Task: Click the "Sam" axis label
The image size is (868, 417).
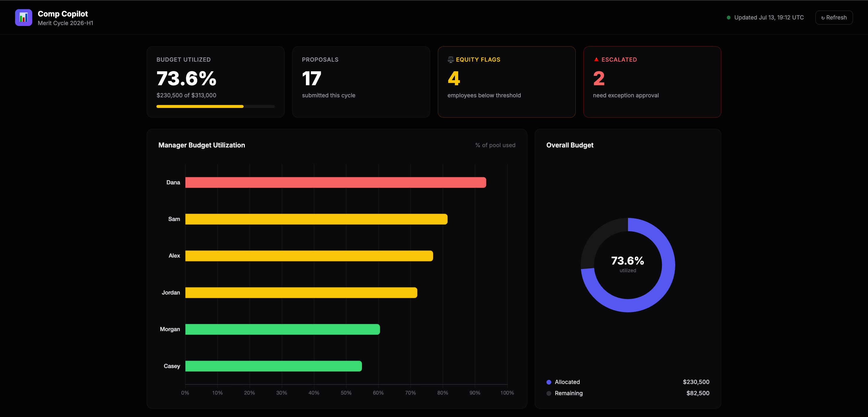Action: (174, 219)
